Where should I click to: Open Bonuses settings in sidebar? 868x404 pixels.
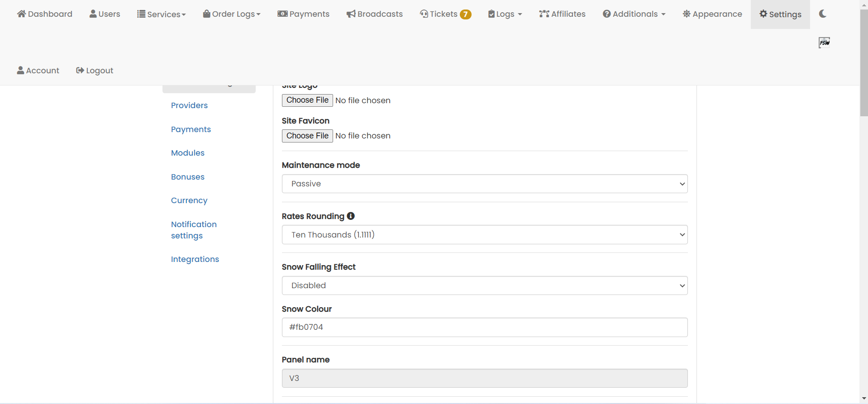pyautogui.click(x=188, y=177)
